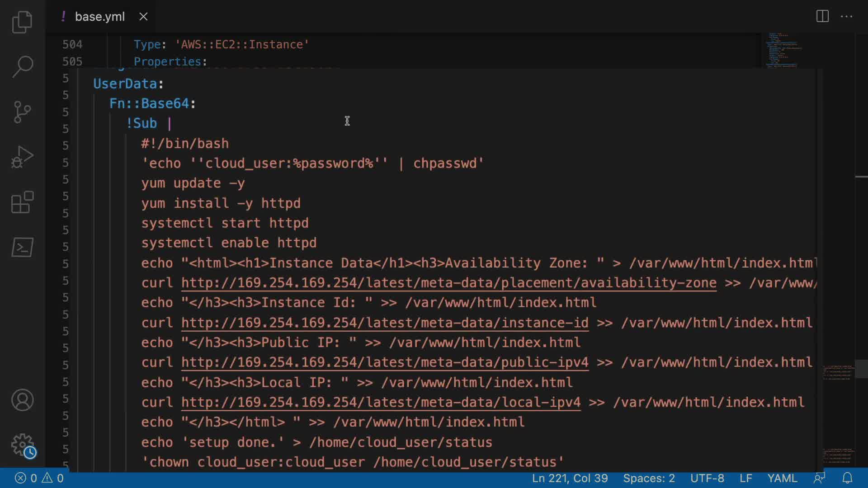Select the base.yml tab
This screenshot has height=488, width=868.
pyautogui.click(x=99, y=17)
